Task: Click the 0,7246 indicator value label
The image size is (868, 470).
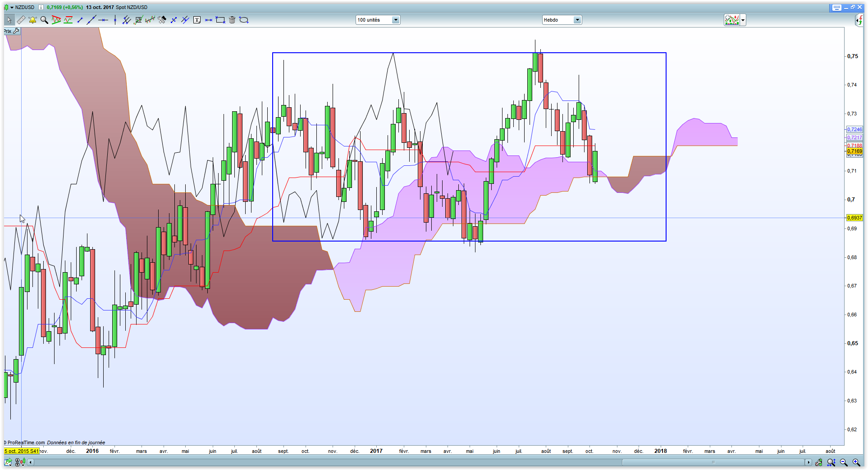Action: pos(854,129)
